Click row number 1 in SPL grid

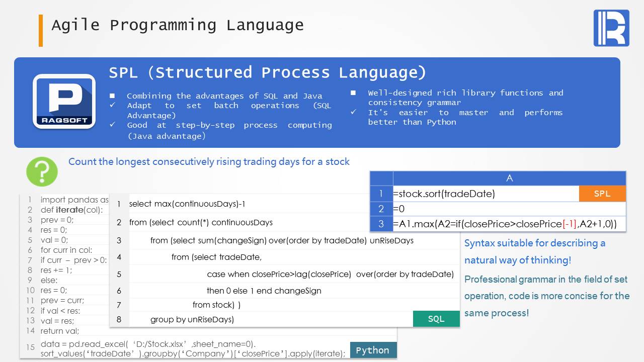click(381, 194)
